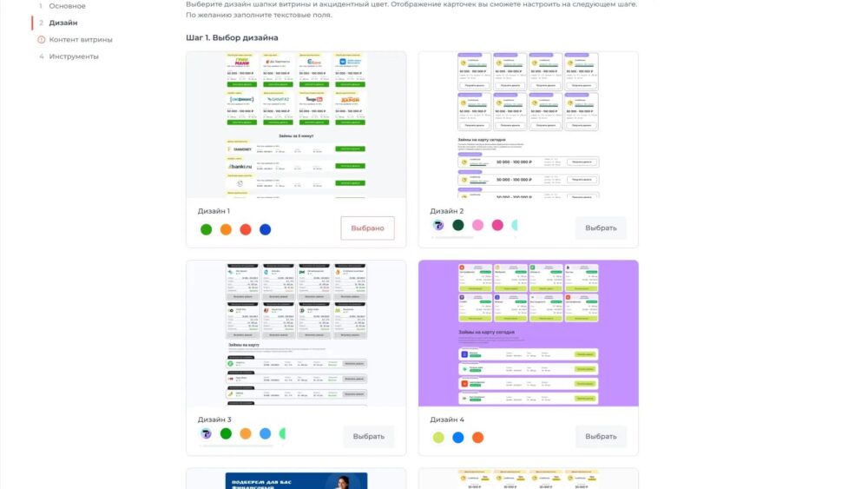Screen dimensions: 868x489
Task: Open the purple Дизайн 4 preview thumbnail
Action: click(528, 333)
